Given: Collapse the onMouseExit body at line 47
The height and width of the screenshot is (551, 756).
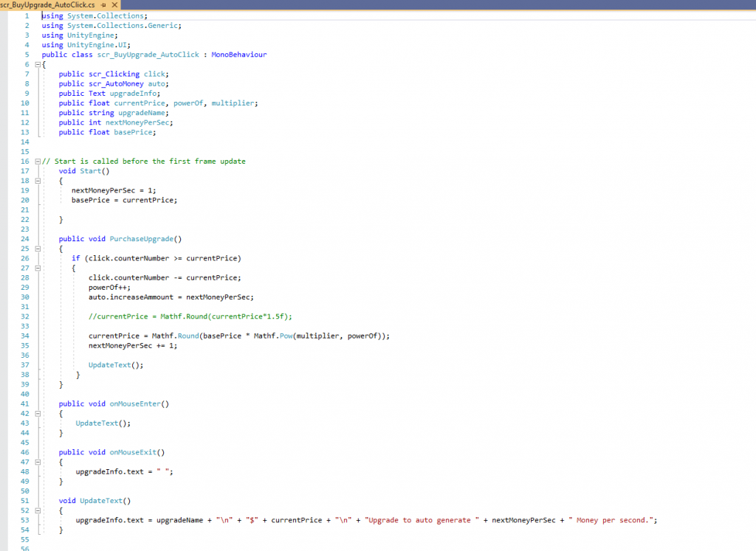Looking at the screenshot, I should tap(37, 462).
